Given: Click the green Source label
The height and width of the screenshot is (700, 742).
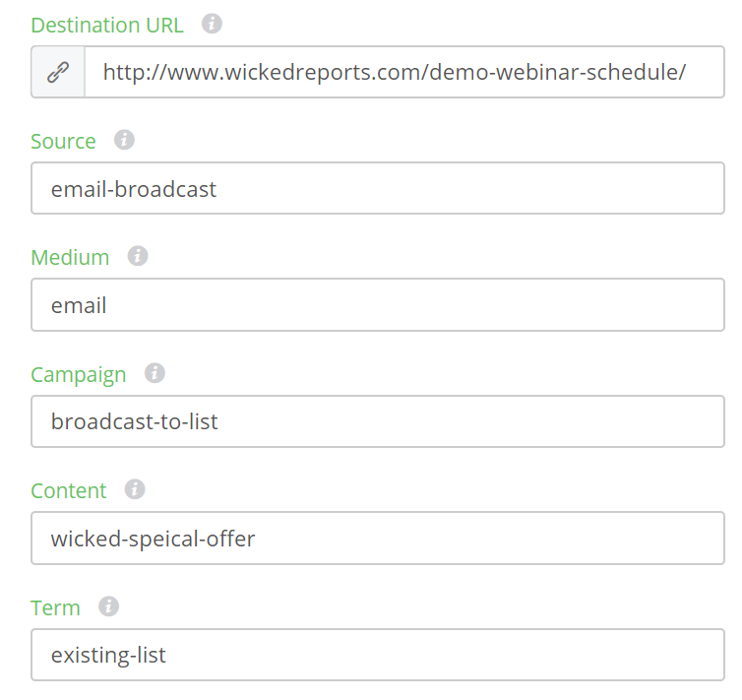Looking at the screenshot, I should point(63,141).
